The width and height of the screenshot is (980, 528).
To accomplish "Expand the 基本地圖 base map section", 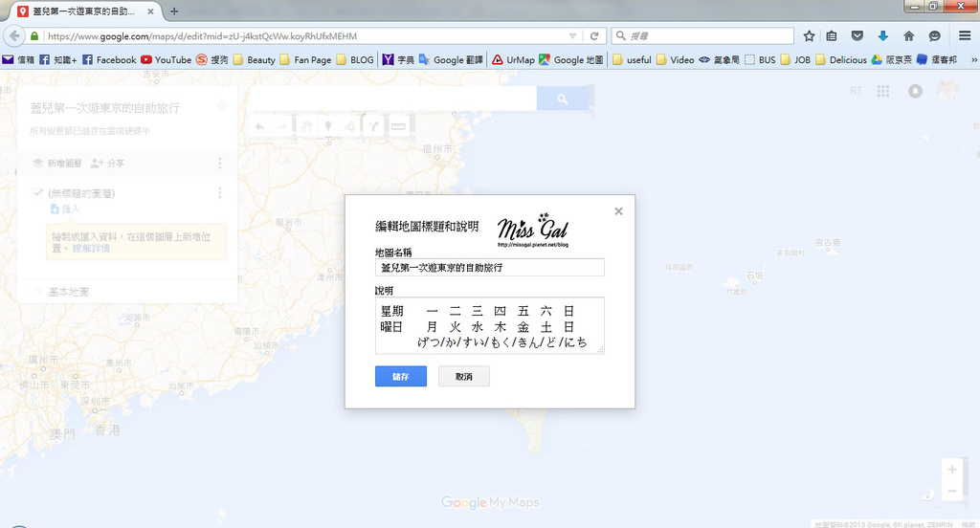I will (x=38, y=292).
